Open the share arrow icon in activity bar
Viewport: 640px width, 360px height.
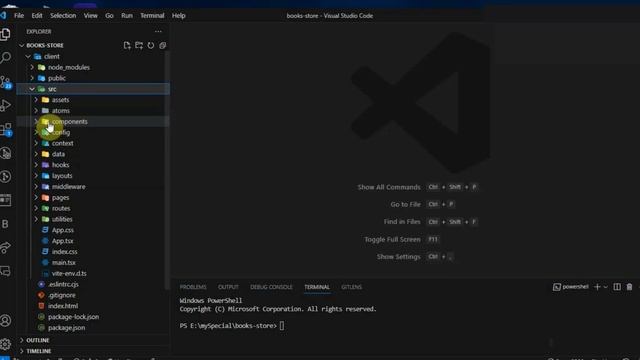point(5,247)
